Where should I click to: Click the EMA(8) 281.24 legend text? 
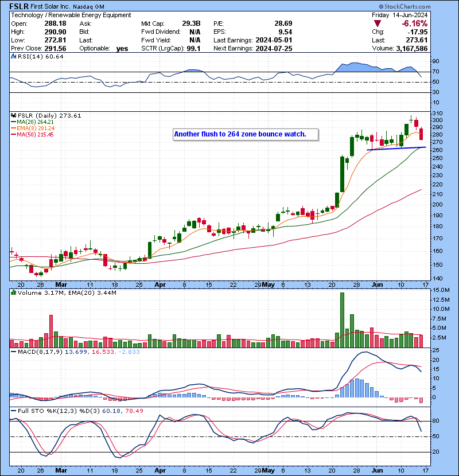[x=36, y=128]
